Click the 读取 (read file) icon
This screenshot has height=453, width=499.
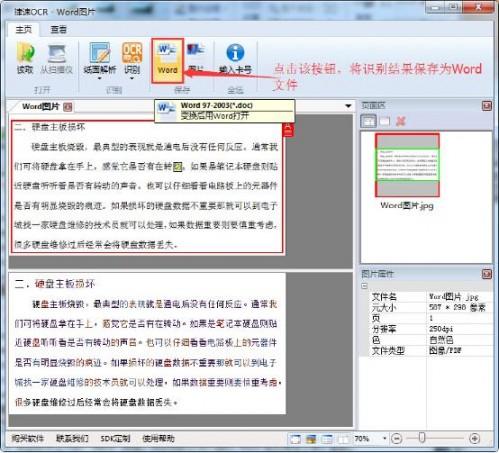(25, 53)
